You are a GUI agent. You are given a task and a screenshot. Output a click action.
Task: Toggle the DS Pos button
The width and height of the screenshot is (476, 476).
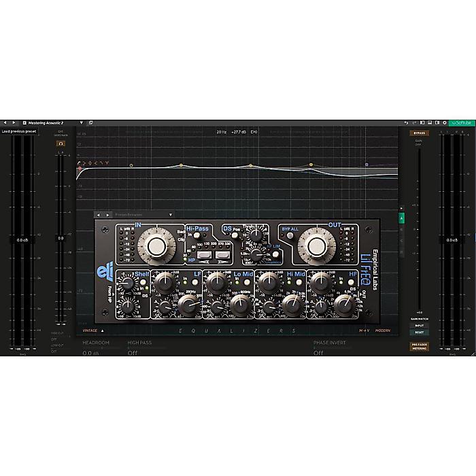(235, 235)
